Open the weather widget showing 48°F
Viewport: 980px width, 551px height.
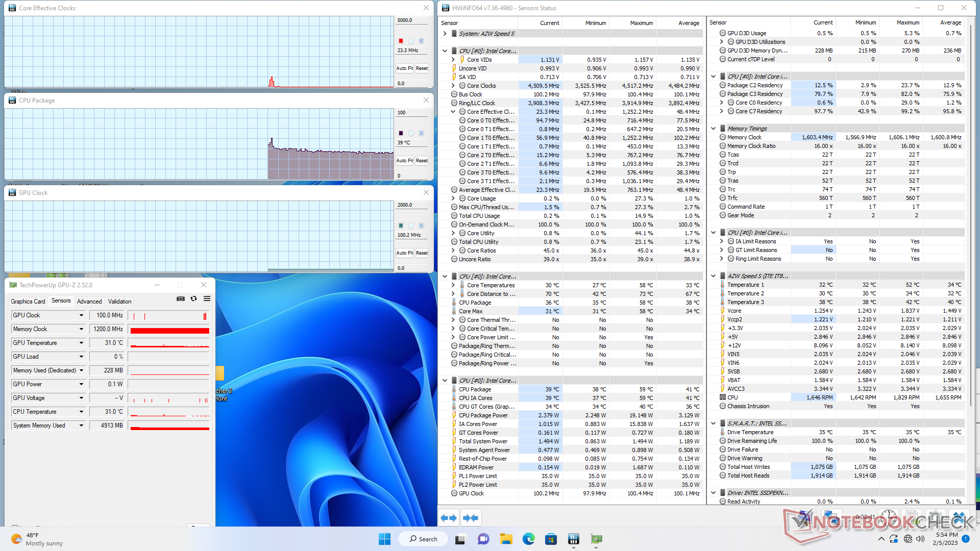click(x=36, y=539)
